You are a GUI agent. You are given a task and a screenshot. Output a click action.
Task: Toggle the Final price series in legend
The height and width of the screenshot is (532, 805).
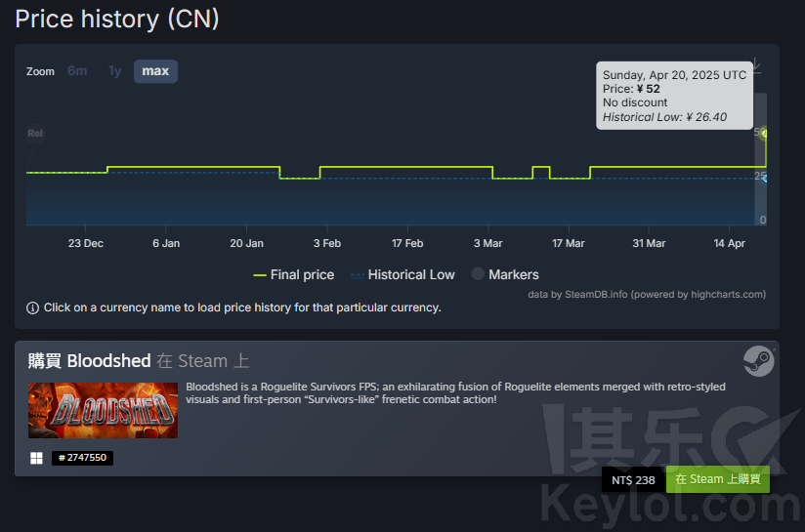coord(294,275)
